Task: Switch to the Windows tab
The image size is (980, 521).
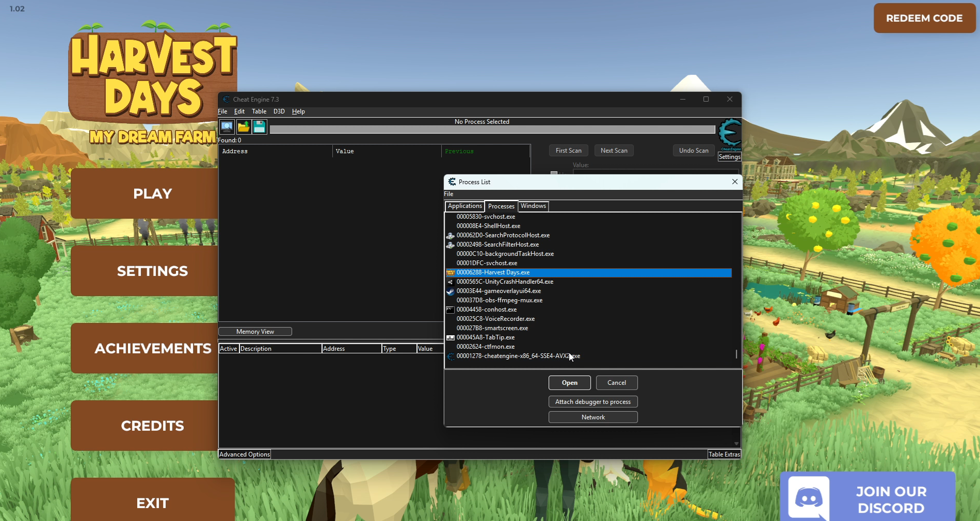Action: 534,206
